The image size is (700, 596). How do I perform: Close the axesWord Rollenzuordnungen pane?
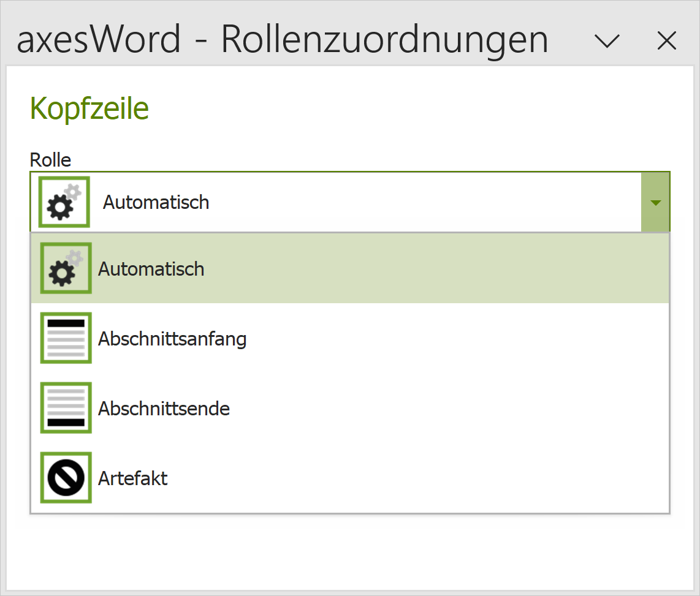tap(667, 41)
